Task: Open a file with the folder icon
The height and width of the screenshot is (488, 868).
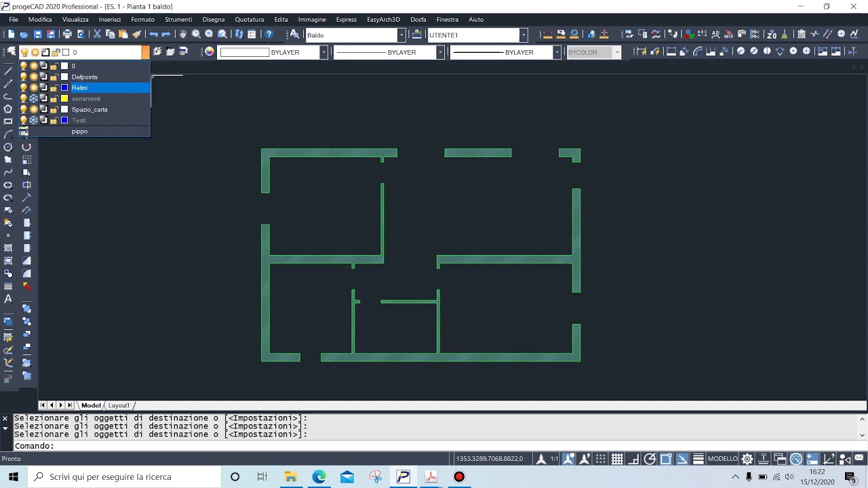Action: click(x=24, y=35)
